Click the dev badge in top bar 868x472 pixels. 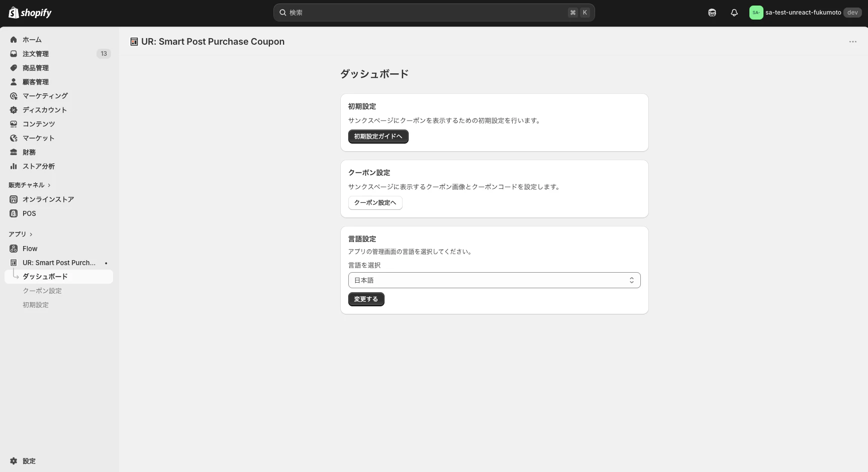852,13
